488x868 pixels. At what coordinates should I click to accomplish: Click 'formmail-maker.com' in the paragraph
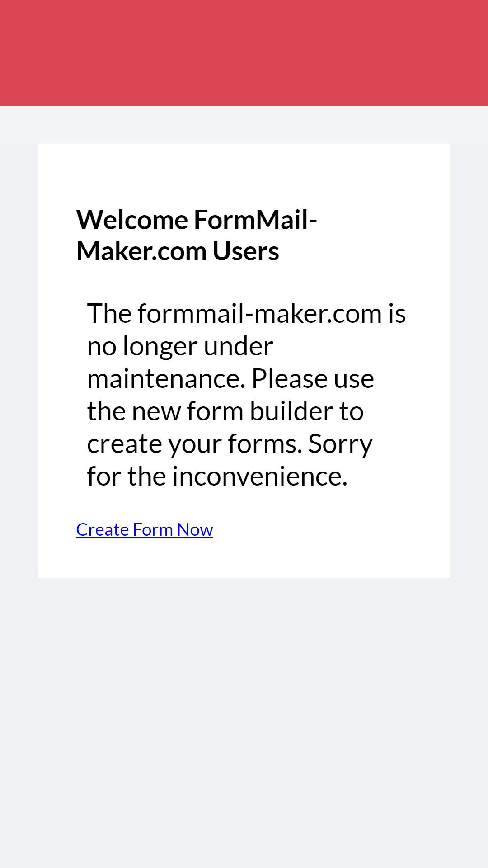tap(260, 313)
